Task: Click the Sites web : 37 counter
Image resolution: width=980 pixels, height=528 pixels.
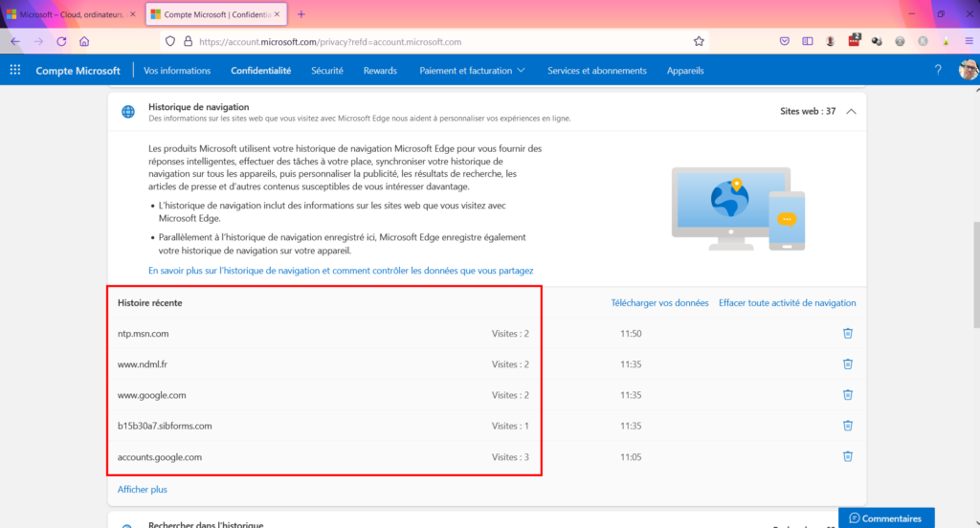Action: point(808,111)
